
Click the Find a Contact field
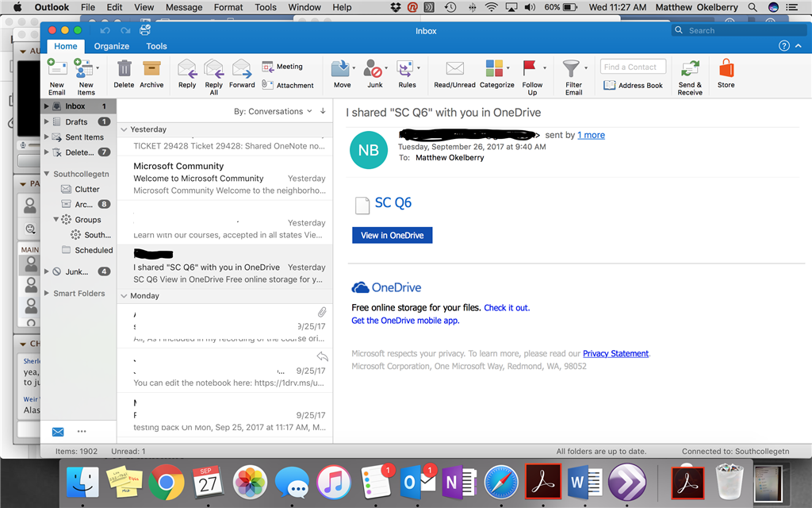[x=633, y=67]
